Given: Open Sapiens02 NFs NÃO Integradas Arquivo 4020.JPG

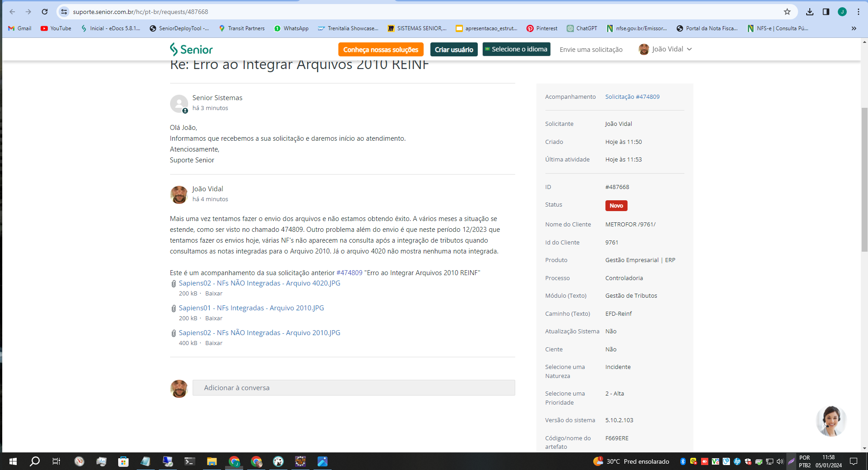Looking at the screenshot, I should pos(259,283).
